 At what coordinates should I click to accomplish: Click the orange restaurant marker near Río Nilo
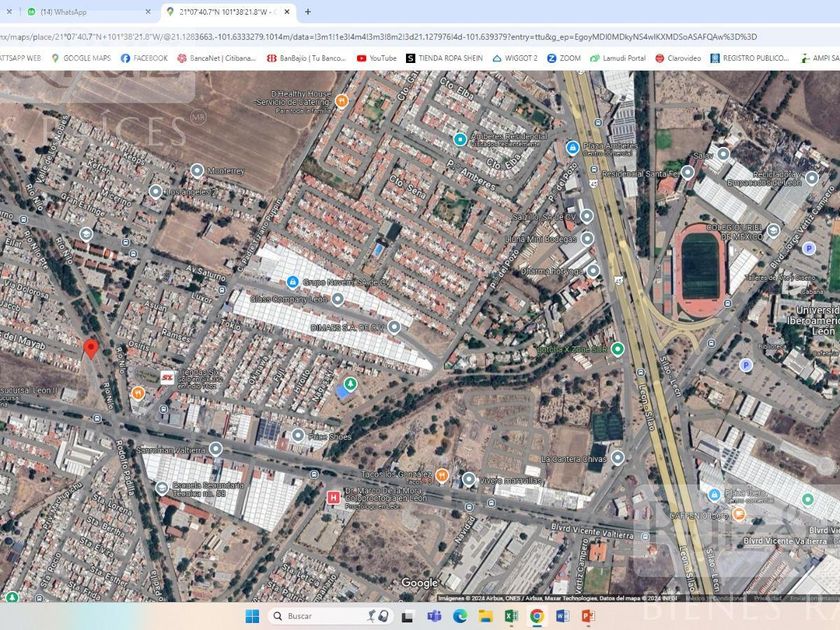click(138, 394)
